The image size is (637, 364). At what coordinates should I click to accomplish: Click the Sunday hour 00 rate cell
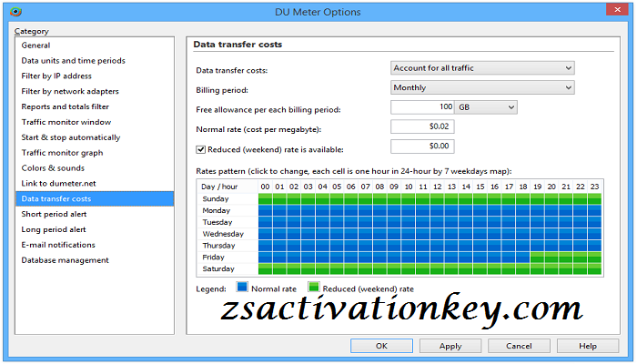(266, 198)
